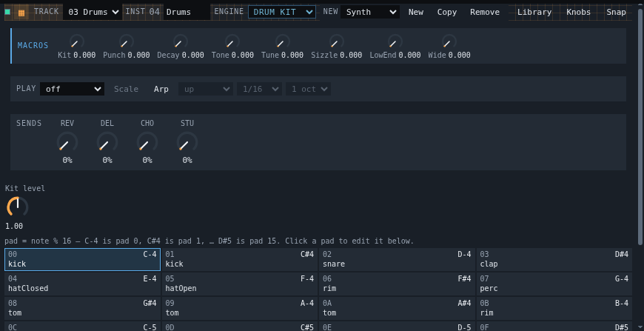The image size is (644, 331).
Task: Click the green square indicator icon
Action: (7, 12)
